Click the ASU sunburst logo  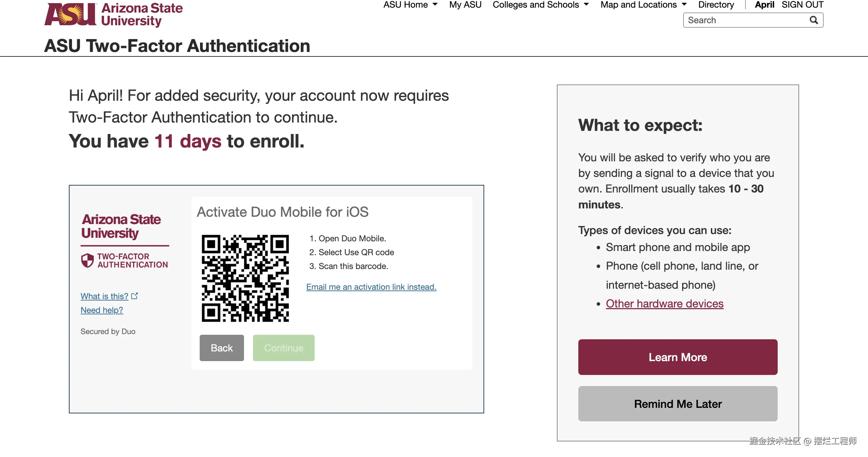tap(71, 15)
